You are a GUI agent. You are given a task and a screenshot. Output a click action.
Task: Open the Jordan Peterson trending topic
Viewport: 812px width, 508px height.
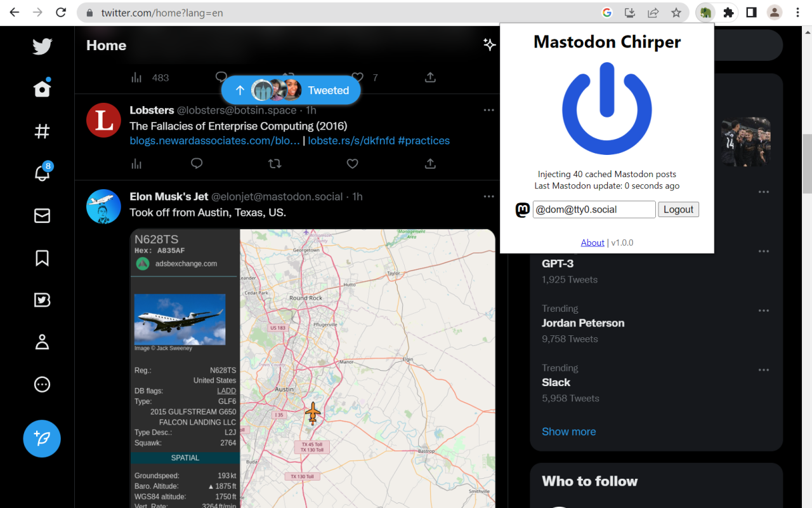point(583,323)
